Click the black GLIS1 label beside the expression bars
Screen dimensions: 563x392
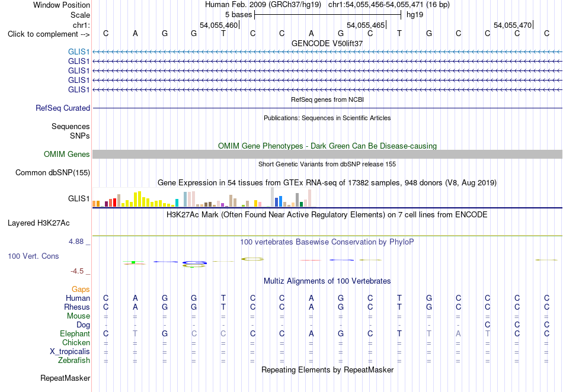click(x=79, y=199)
